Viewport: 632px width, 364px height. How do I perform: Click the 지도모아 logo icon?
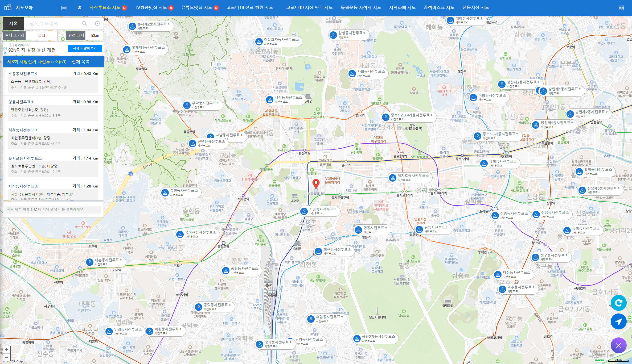pyautogui.click(x=8, y=7)
